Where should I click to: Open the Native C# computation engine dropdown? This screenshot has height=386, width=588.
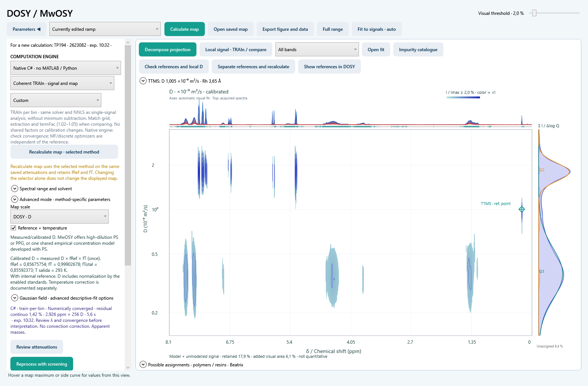66,68
